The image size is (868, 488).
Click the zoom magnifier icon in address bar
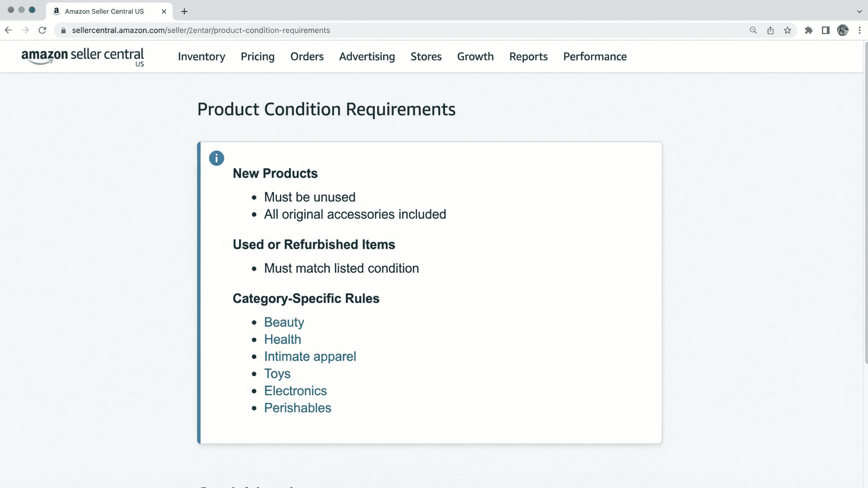[753, 30]
